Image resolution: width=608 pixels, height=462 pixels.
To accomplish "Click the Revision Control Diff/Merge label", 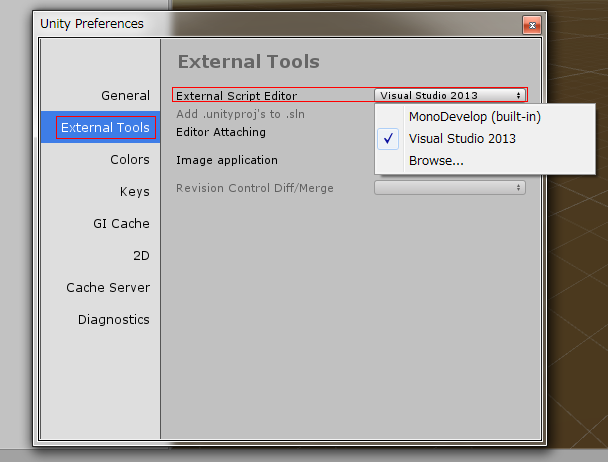I will point(255,188).
